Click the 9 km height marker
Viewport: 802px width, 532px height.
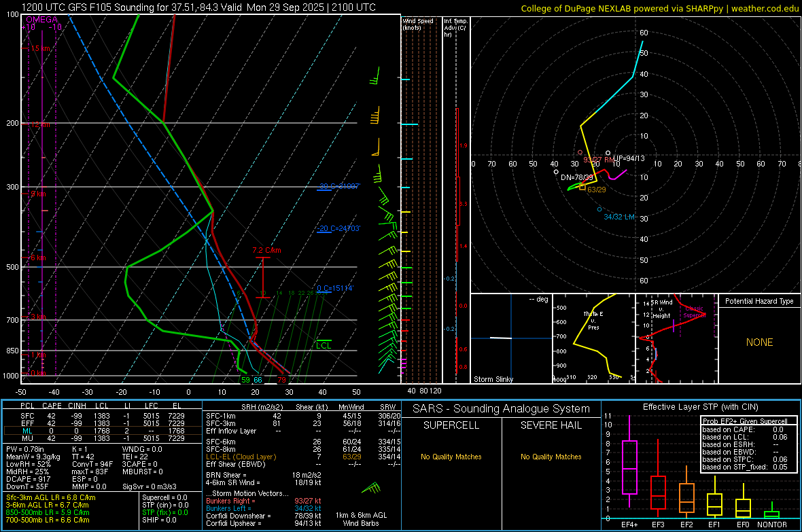coord(38,194)
